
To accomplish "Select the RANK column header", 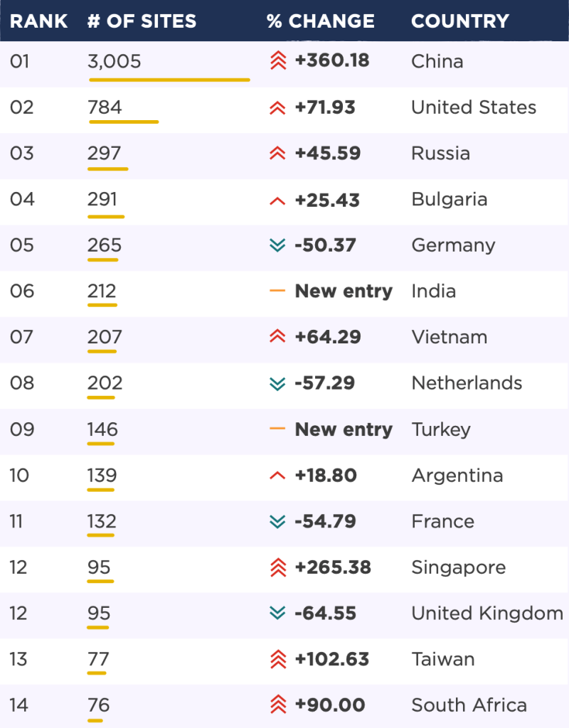I will [38, 21].
